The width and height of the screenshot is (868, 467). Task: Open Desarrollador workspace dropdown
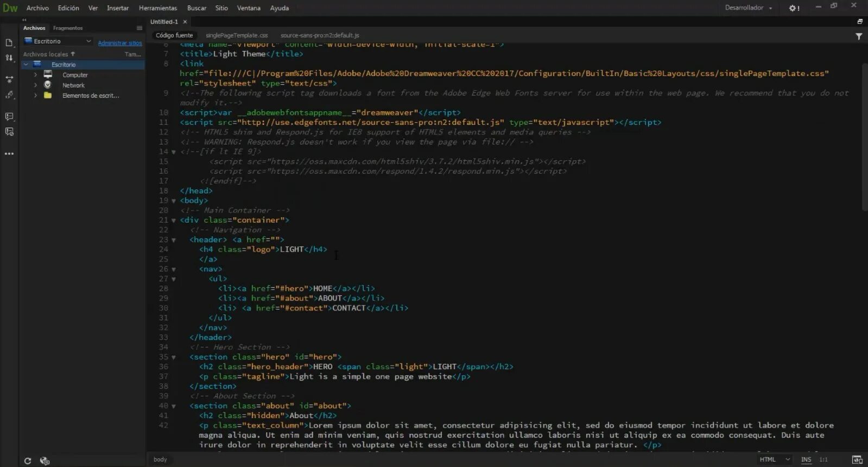click(x=749, y=8)
